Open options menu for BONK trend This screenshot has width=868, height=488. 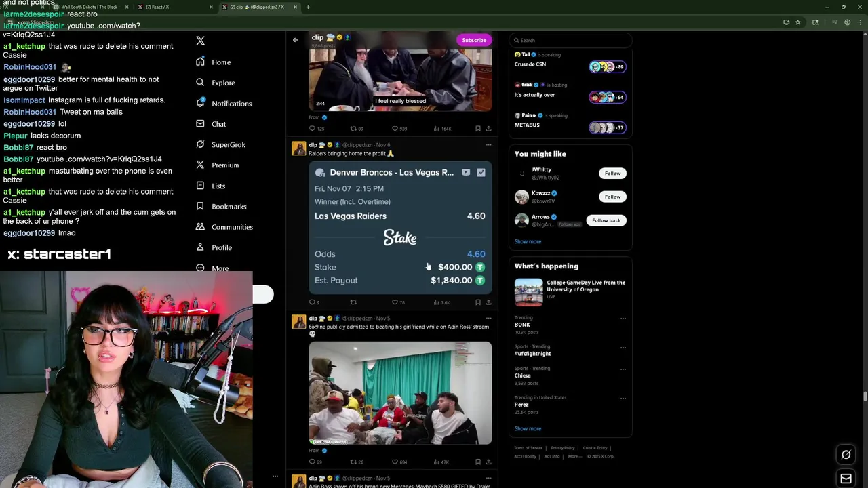tap(623, 319)
